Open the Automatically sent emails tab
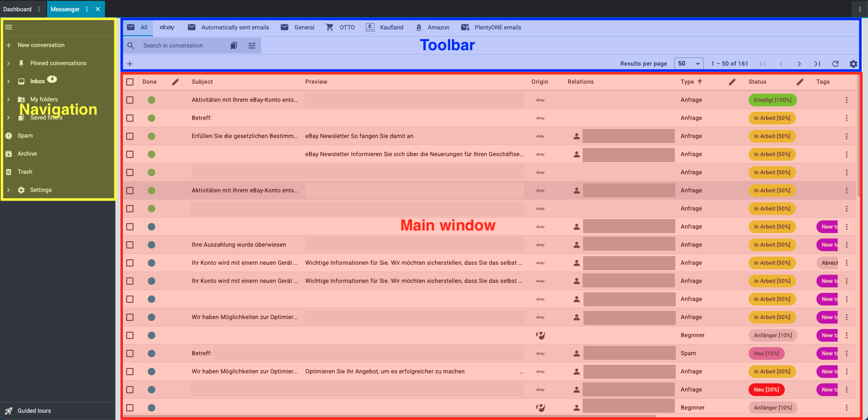The width and height of the screenshot is (868, 420). (x=229, y=28)
